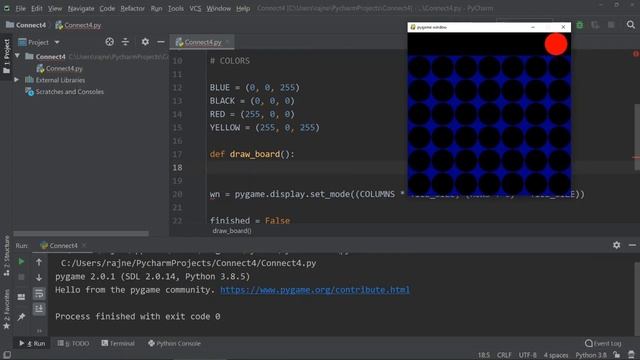The width and height of the screenshot is (640, 360).
Task: Open the Project side tool window tab
Action: (x=7, y=57)
